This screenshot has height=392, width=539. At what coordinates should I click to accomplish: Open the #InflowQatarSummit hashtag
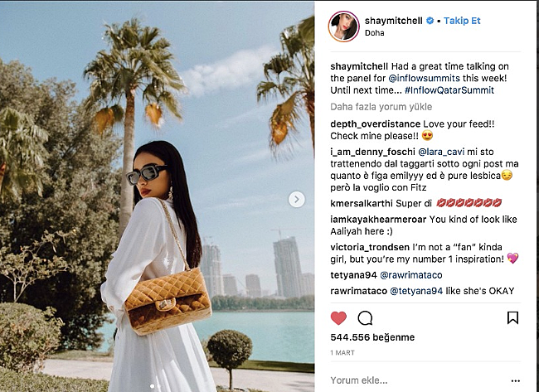point(449,90)
